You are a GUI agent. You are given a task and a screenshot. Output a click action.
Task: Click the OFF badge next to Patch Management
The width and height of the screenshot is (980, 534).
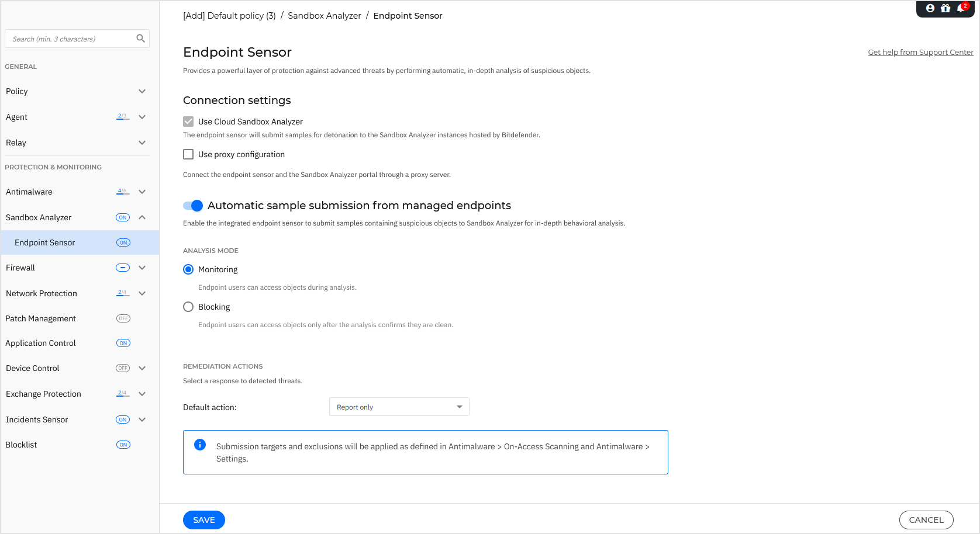(x=123, y=318)
